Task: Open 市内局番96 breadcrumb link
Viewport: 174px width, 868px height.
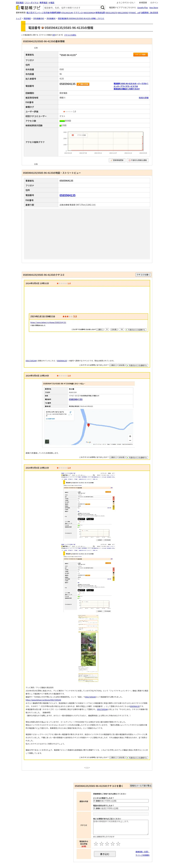Action: 51,19
